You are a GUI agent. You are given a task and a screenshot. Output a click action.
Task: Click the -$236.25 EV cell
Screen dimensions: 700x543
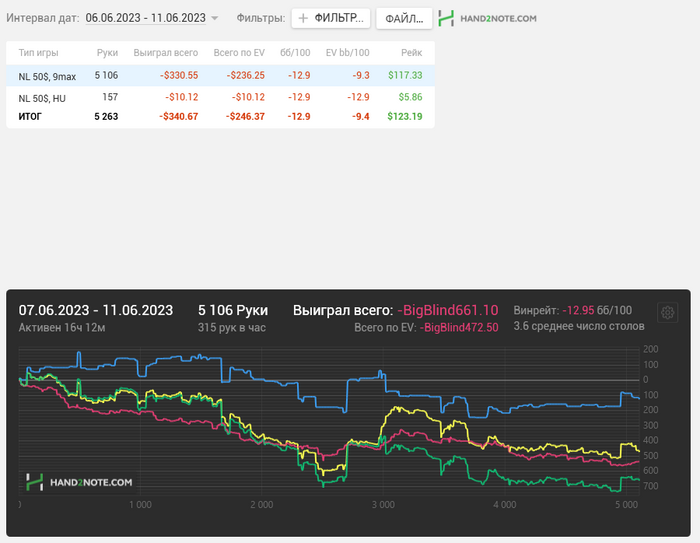tap(245, 75)
